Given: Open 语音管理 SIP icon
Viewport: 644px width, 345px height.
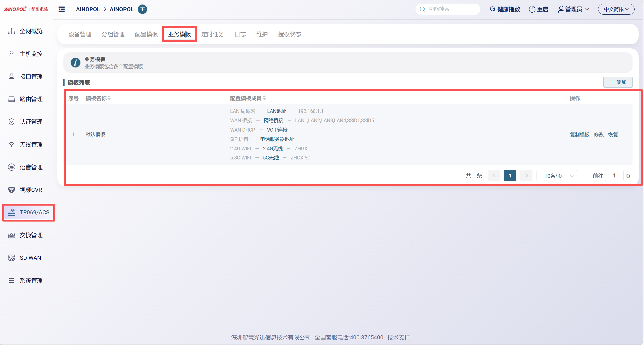Looking at the screenshot, I should [11, 167].
